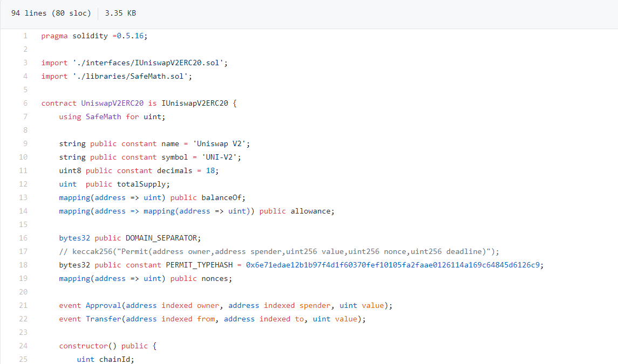Screen dimensions: 618x364
Task: Click the 'UNI-V2' string literal
Action: [219, 157]
